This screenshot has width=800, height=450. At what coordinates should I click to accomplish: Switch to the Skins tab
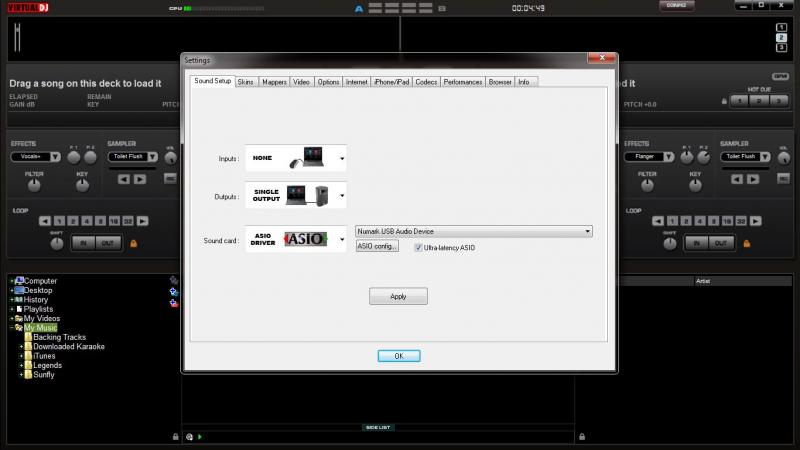[246, 82]
